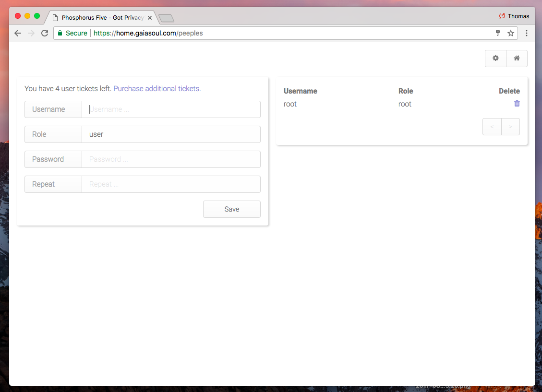Go to previous page of users
Viewport: 542px width, 392px height.
(x=492, y=126)
